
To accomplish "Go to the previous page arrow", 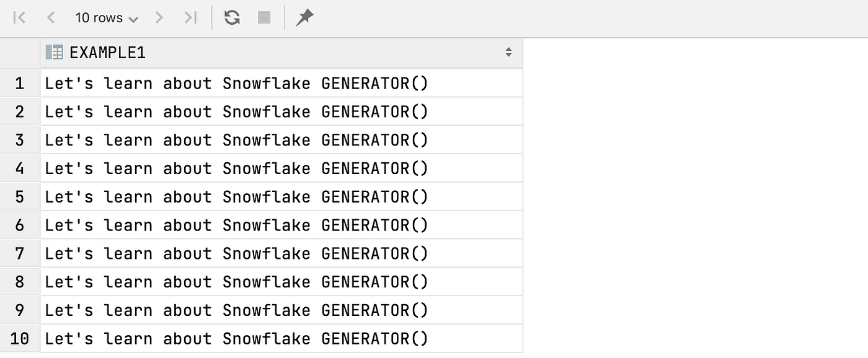I will click(51, 18).
